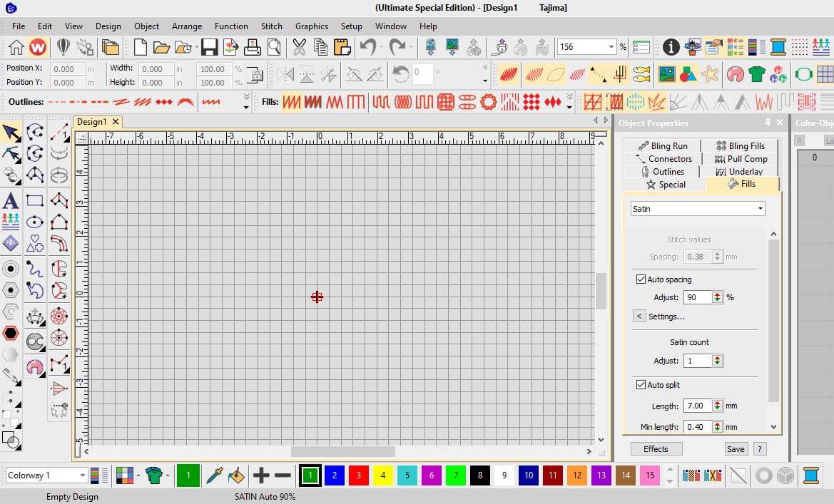
Task: Print using the printer icon
Action: pos(252,47)
